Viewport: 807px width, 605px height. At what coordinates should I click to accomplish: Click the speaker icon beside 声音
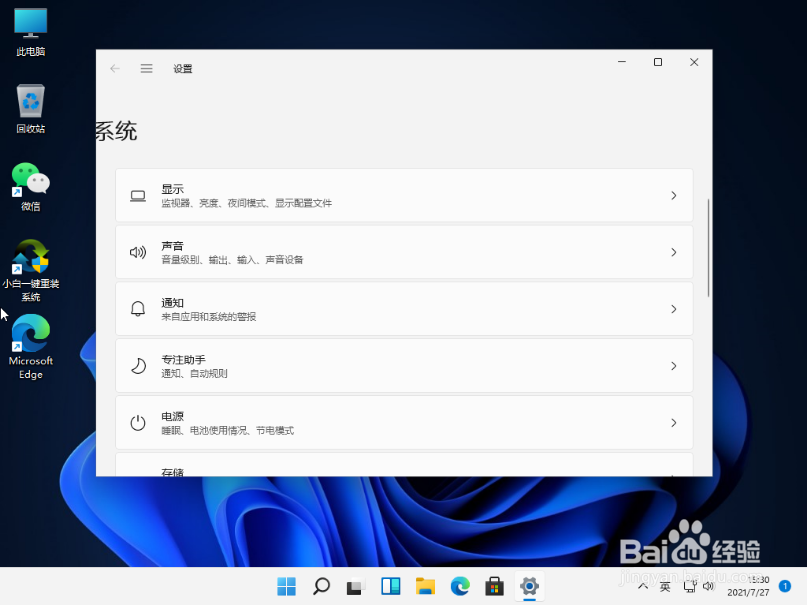coord(138,252)
